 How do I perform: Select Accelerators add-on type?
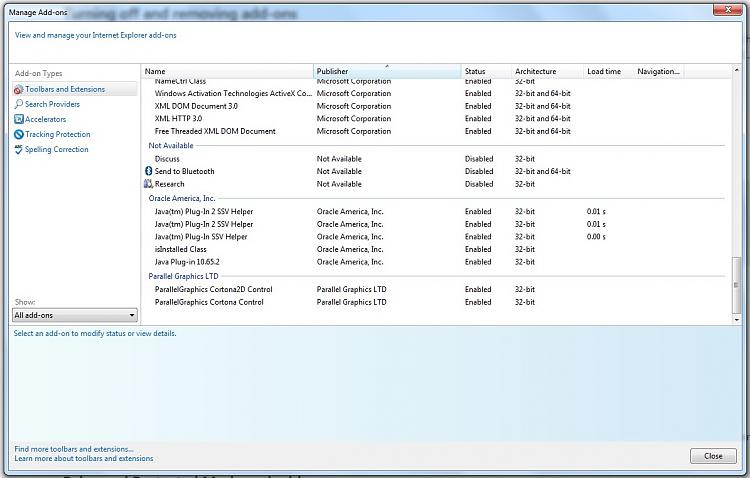point(45,119)
